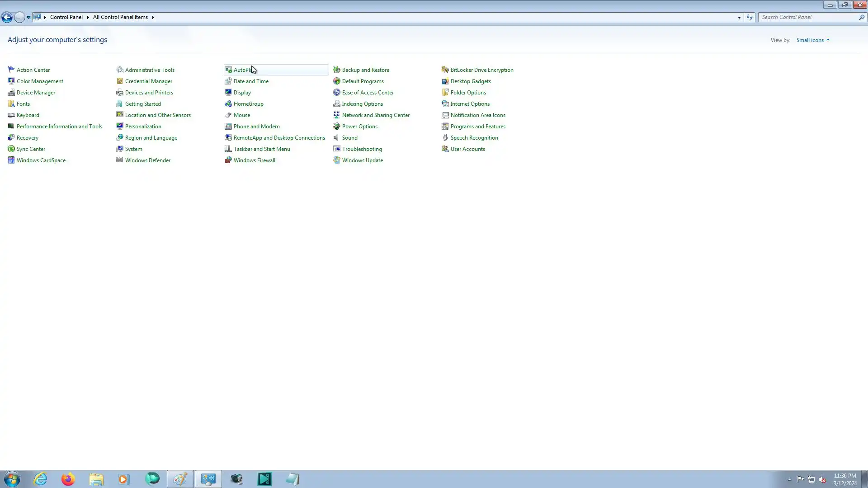
Task: Open the Sound speaker icon
Action: click(x=337, y=138)
